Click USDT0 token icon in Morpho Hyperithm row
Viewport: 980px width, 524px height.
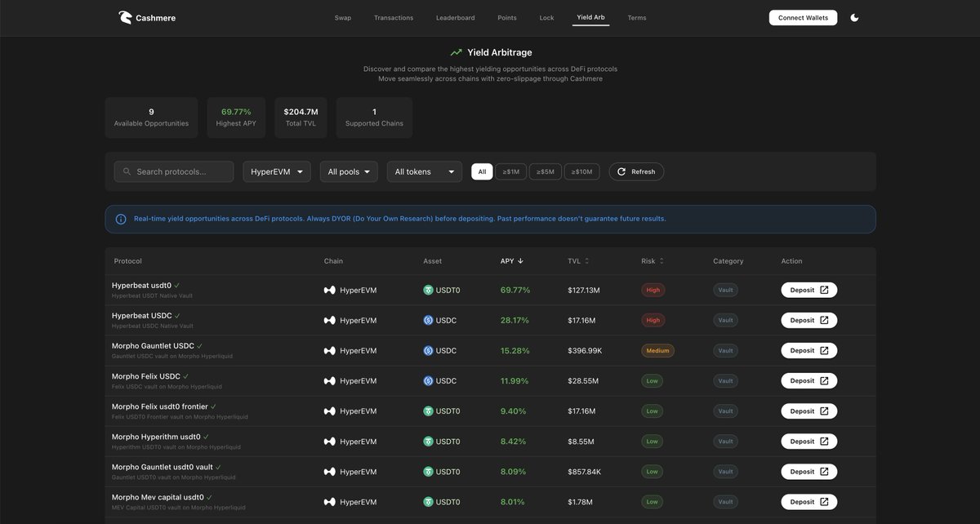(x=428, y=442)
